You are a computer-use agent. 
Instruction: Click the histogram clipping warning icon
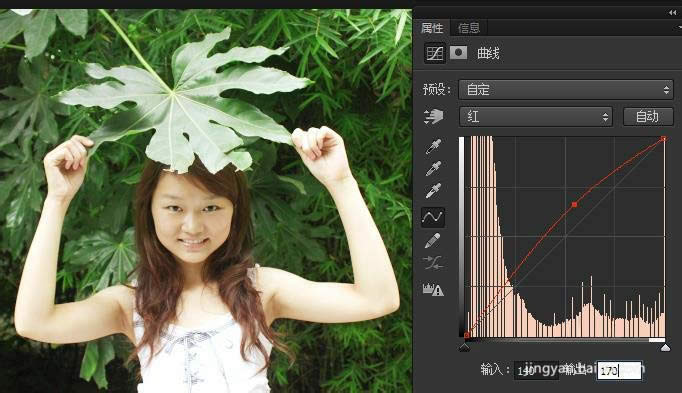click(433, 290)
